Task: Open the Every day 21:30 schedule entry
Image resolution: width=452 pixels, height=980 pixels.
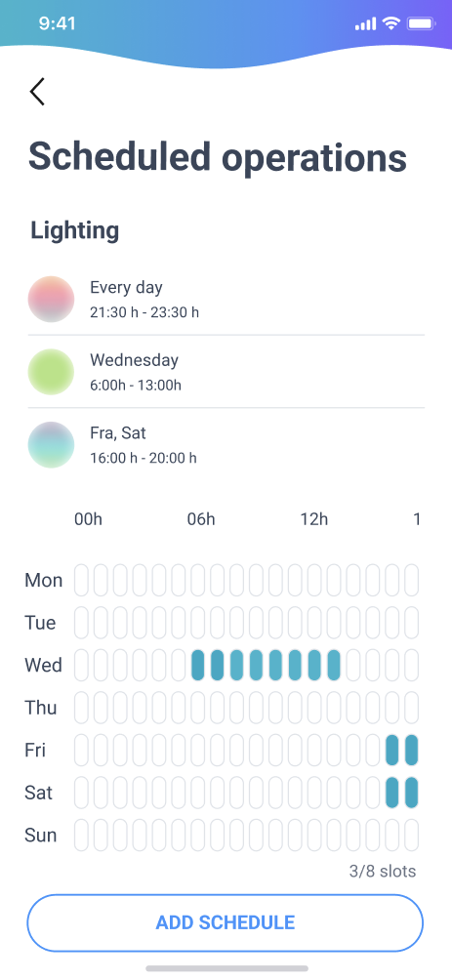Action: (x=226, y=299)
